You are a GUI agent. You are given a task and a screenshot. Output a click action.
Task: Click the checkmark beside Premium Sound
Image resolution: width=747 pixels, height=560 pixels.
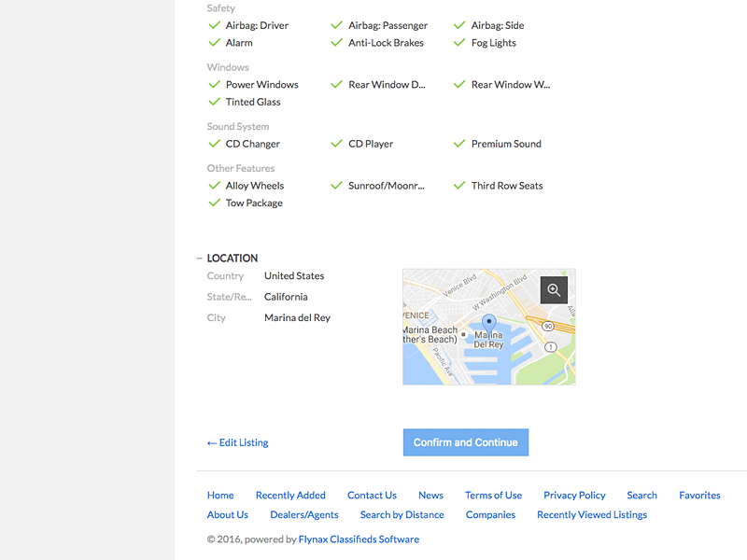click(459, 144)
